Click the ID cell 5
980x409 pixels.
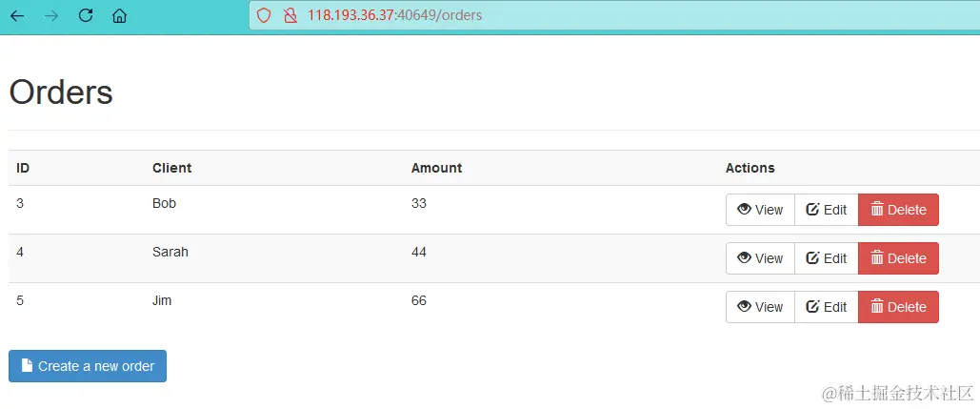click(x=20, y=301)
